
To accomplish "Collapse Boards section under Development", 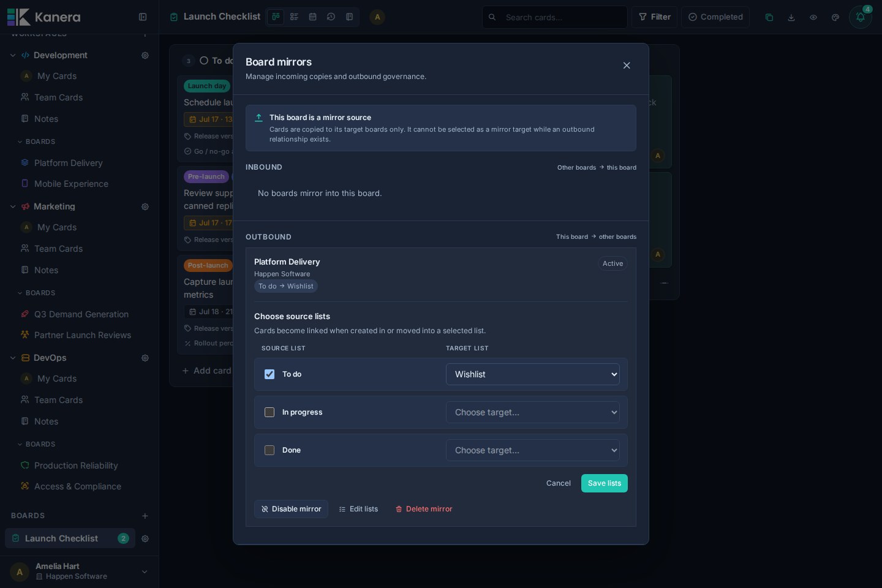I will (37, 141).
